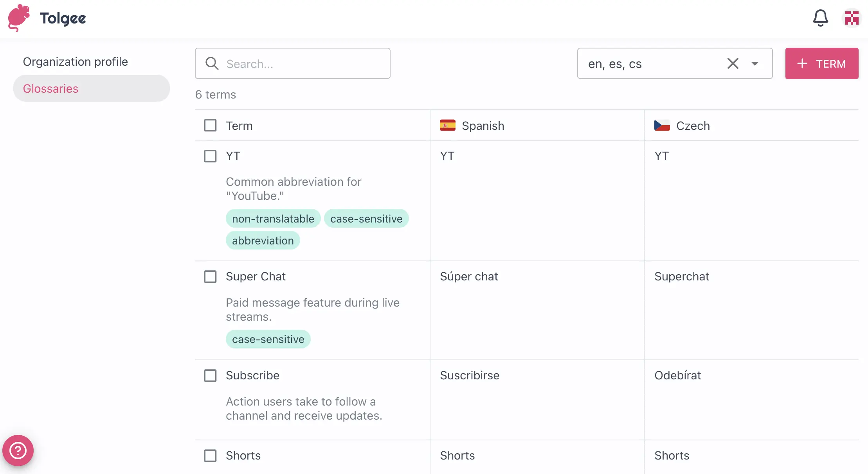Open the user avatar menu
868x474 pixels.
(852, 18)
